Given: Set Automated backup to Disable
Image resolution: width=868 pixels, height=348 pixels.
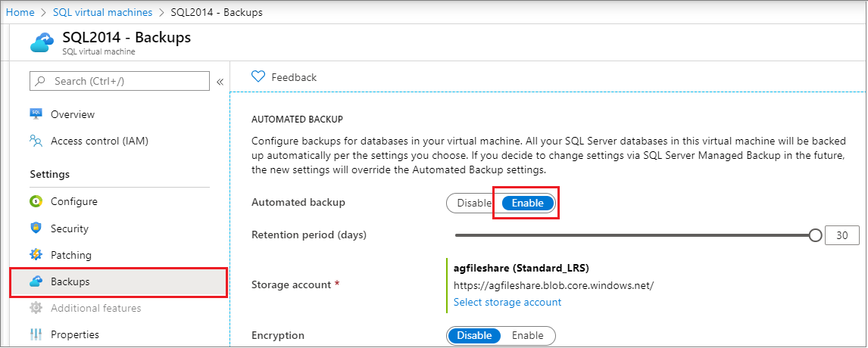Looking at the screenshot, I should coord(474,203).
